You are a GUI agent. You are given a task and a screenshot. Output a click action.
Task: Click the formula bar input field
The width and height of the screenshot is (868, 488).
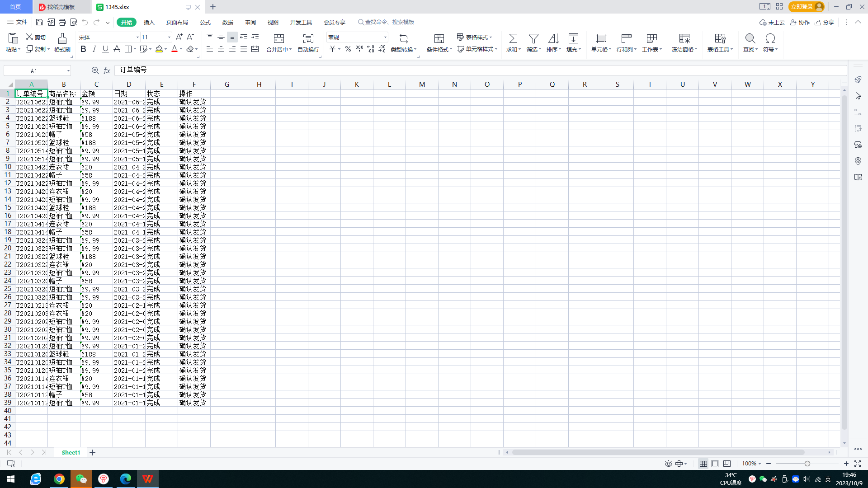click(479, 70)
